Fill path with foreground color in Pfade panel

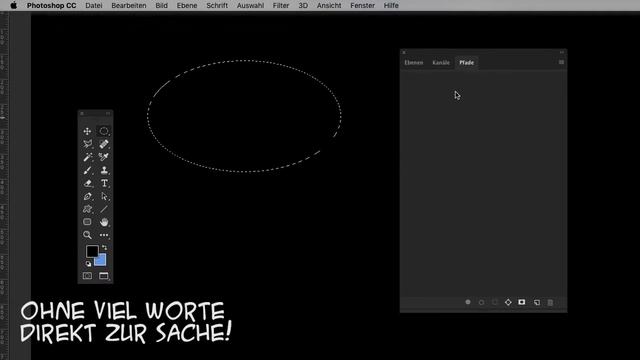[468, 302]
